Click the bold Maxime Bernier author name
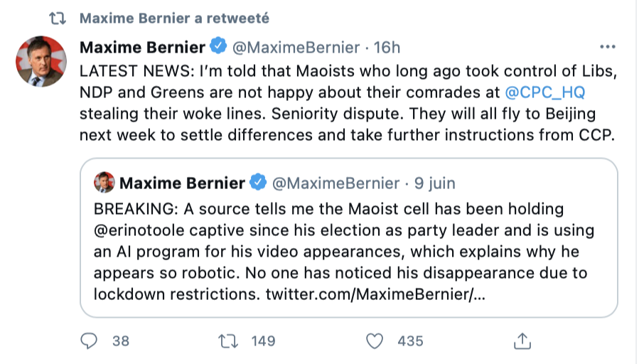Viewport: 644px width, 364px height. [x=142, y=48]
